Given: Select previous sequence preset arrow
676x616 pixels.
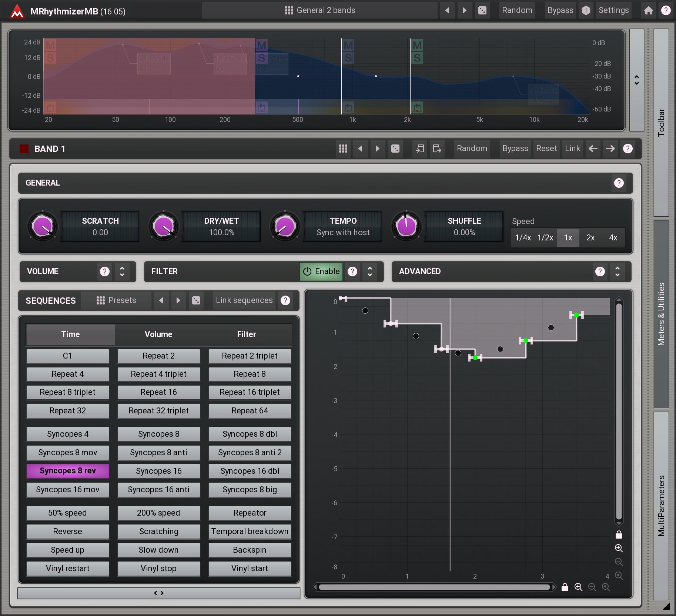Looking at the screenshot, I should click(x=161, y=300).
